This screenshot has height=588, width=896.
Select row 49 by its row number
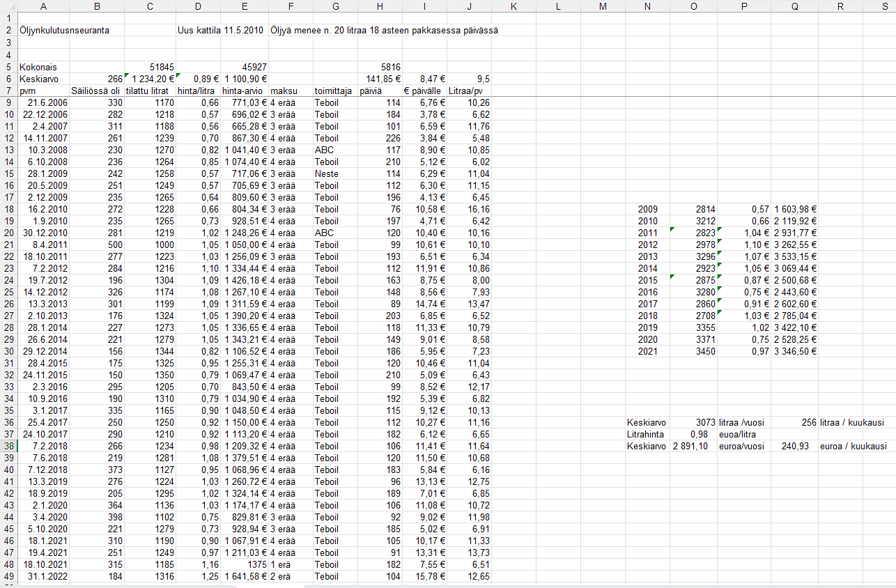click(x=9, y=576)
